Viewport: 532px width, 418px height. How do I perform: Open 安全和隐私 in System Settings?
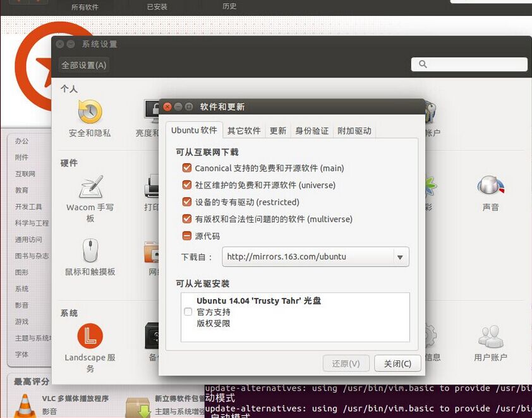point(90,112)
